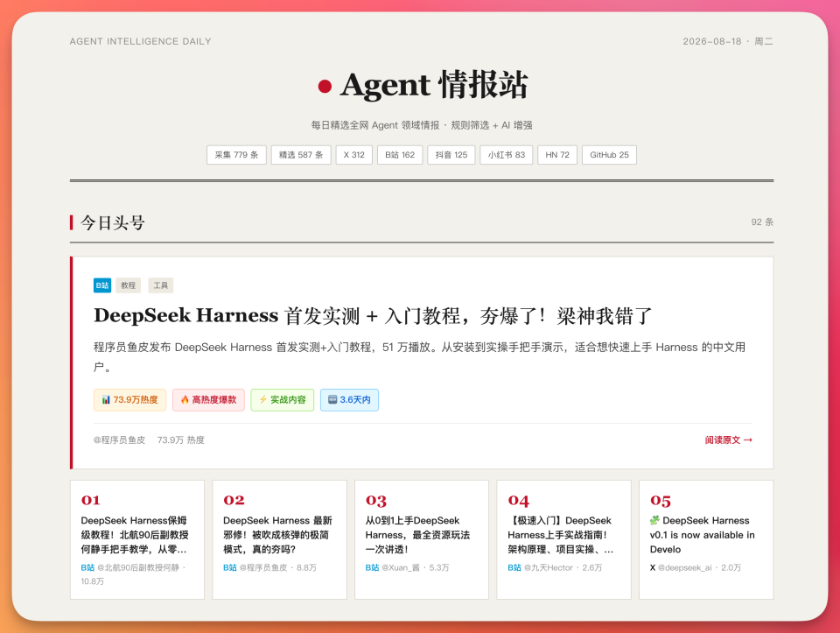Click the 工具 tag on featured article
840x633 pixels.
[x=161, y=285]
